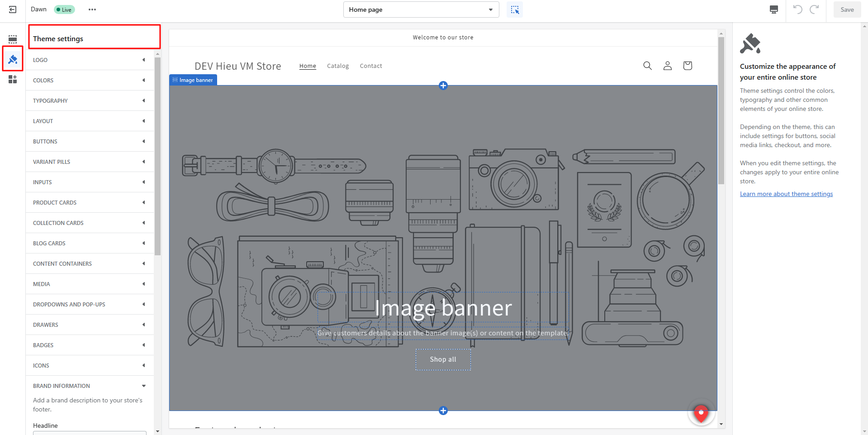Viewport: 868px width, 435px height.
Task: Open the Contact menu link in preview
Action: click(x=371, y=66)
